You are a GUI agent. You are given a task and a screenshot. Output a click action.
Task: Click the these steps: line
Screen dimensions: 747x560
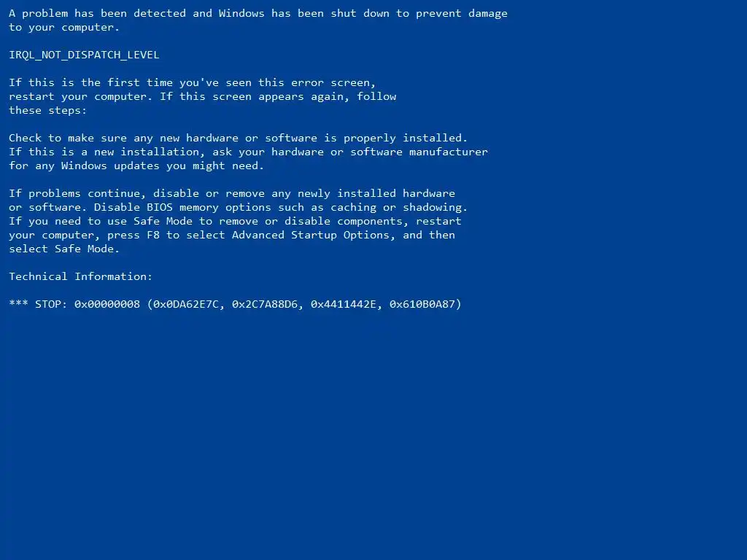tap(47, 111)
